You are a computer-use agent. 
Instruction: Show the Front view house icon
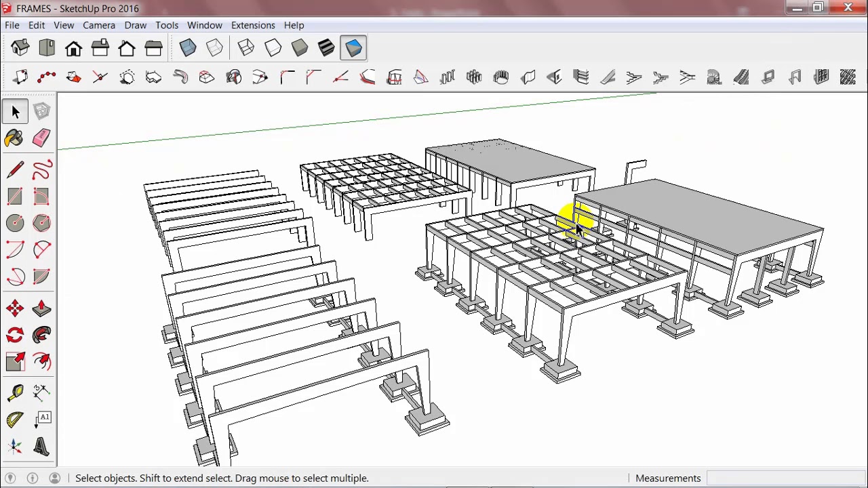73,48
